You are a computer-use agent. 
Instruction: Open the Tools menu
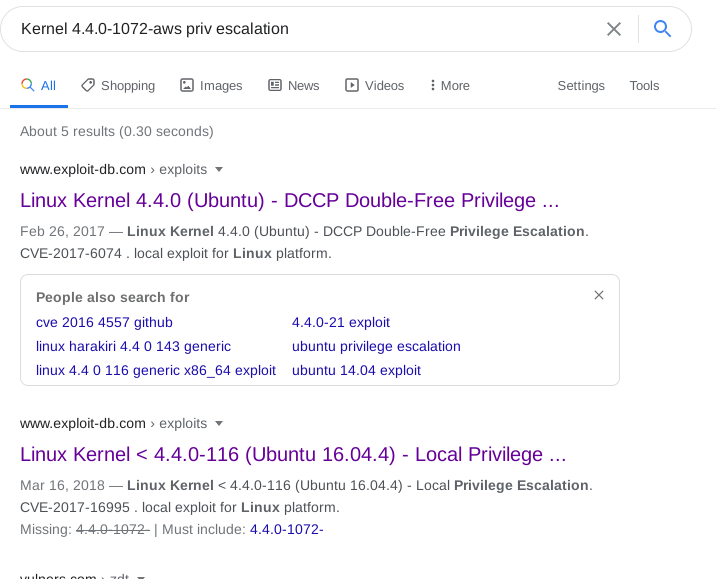(x=644, y=85)
